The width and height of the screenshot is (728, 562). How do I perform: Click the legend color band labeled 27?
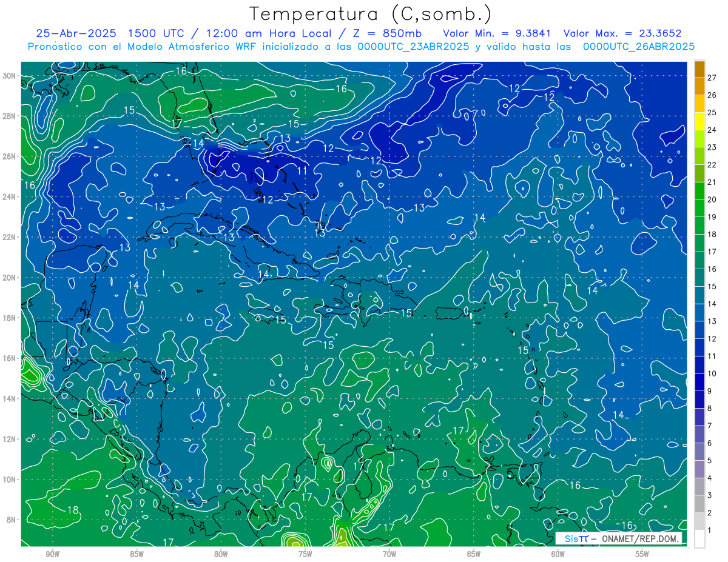(x=699, y=69)
